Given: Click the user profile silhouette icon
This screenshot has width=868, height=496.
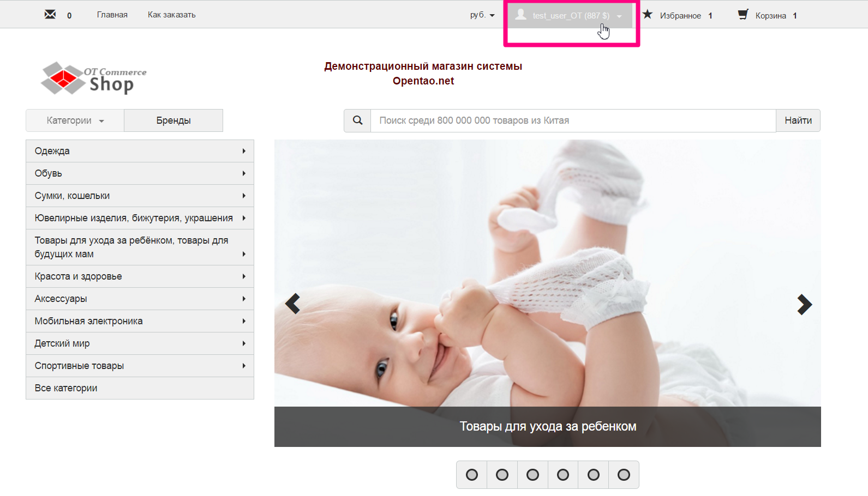Looking at the screenshot, I should tap(521, 15).
